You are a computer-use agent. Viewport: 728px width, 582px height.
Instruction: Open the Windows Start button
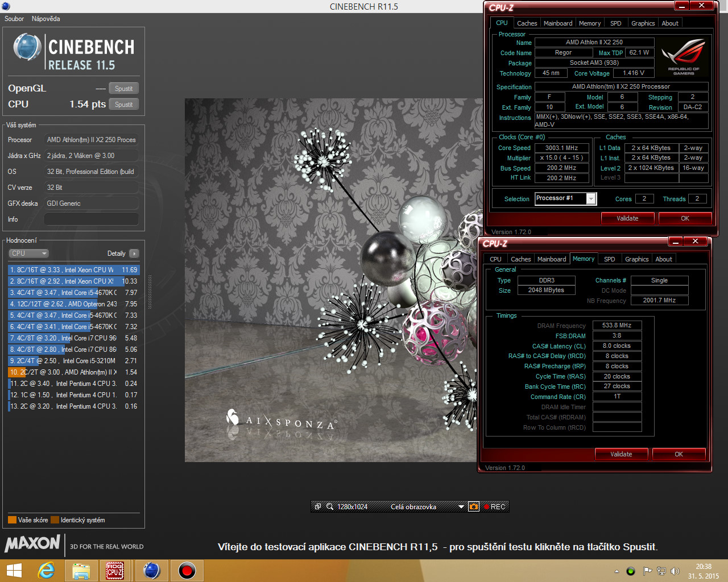14,571
